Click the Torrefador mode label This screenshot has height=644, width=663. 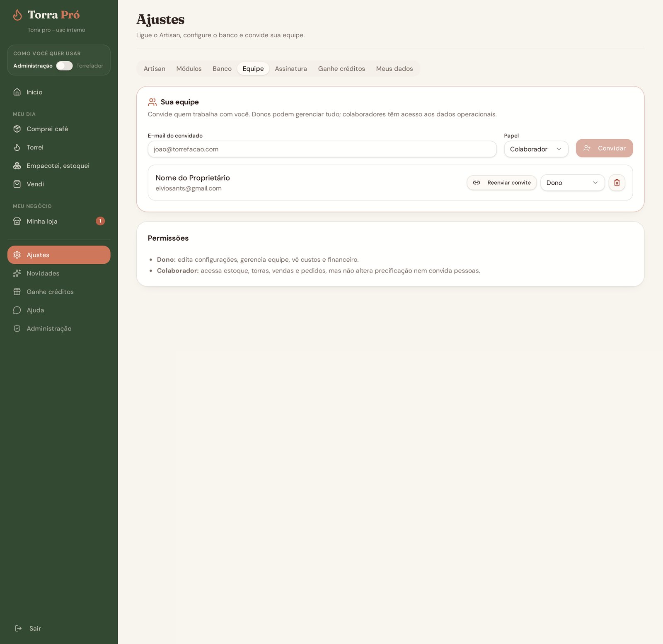(x=90, y=66)
